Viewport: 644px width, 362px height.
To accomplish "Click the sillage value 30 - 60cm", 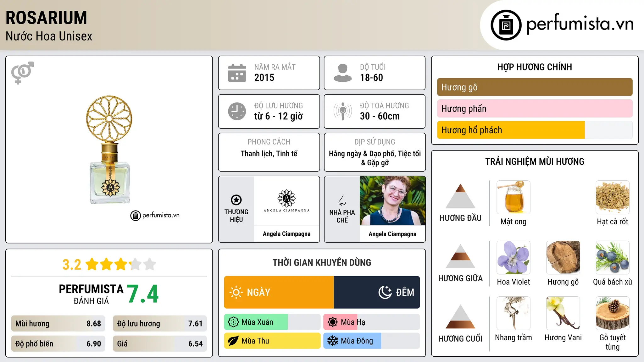I will [380, 116].
